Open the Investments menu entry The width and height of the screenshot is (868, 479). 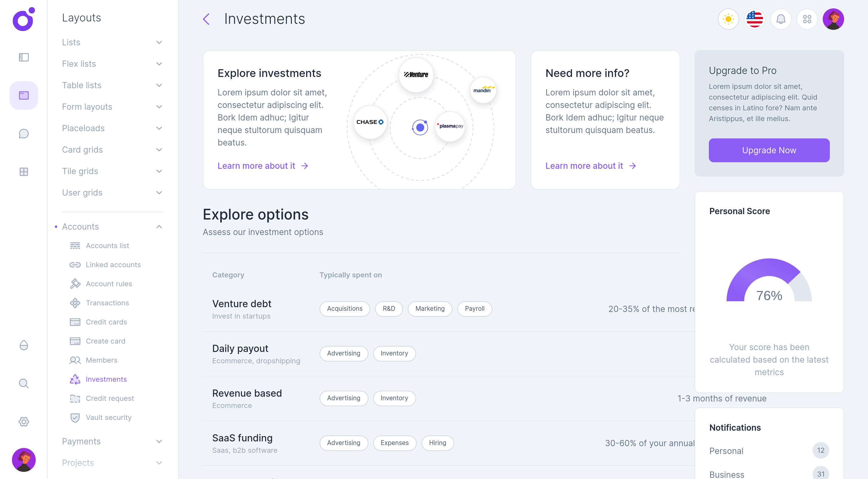pyautogui.click(x=106, y=379)
